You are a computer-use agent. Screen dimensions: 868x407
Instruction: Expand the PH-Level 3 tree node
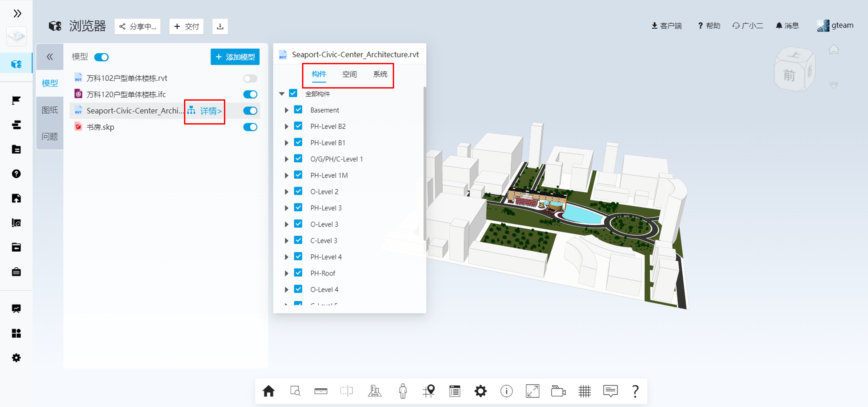click(x=286, y=208)
